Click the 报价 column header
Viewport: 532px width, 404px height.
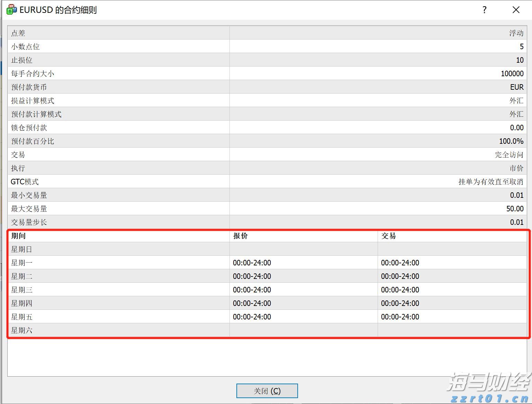tap(241, 236)
